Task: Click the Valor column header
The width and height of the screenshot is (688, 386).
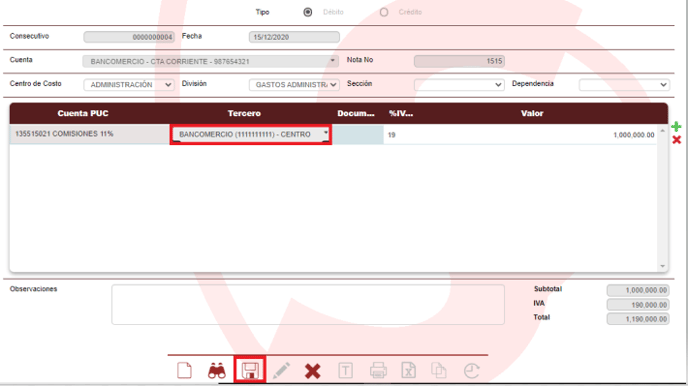Action: 532,113
